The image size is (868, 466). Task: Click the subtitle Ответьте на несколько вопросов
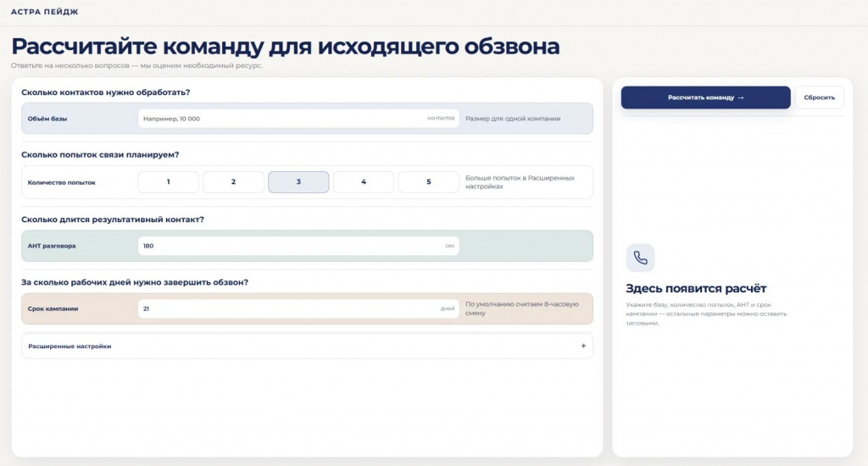tap(136, 65)
